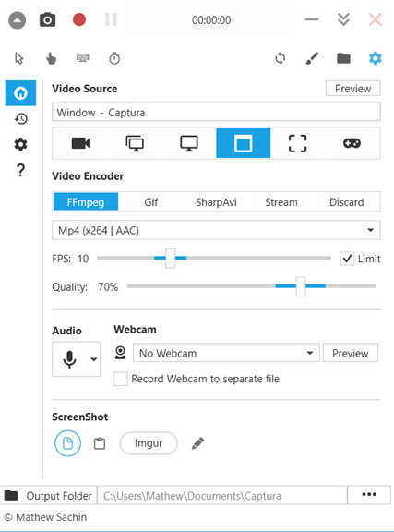The image size is (394, 532).
Task: Click the pause recording button
Action: pos(111,19)
